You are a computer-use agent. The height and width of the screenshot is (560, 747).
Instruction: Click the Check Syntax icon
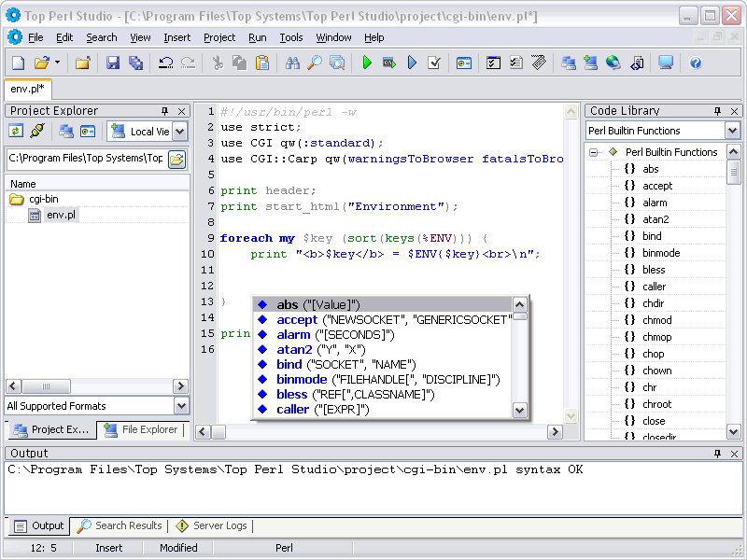tap(434, 63)
